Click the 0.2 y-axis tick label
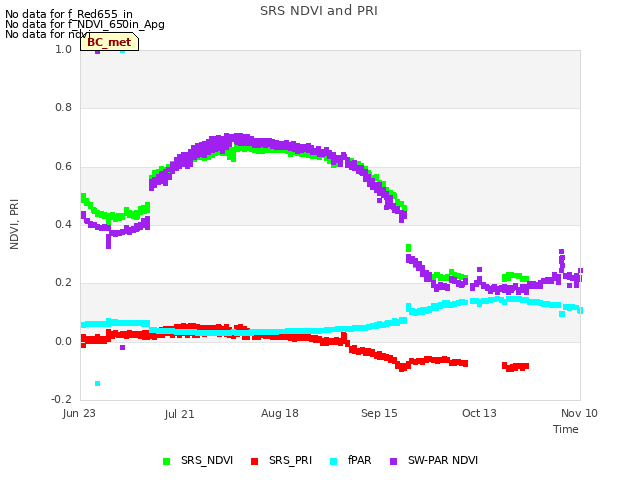Image resolution: width=640 pixels, height=480 pixels. click(64, 283)
